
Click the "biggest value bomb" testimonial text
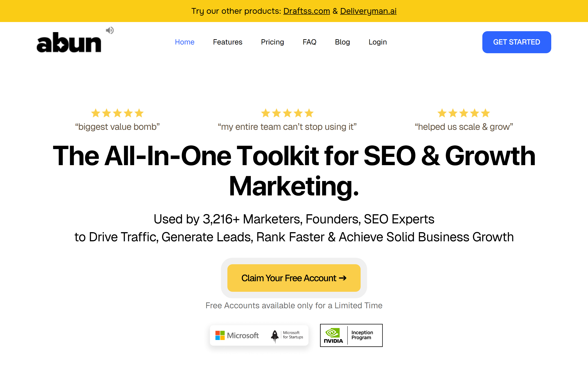tap(117, 127)
